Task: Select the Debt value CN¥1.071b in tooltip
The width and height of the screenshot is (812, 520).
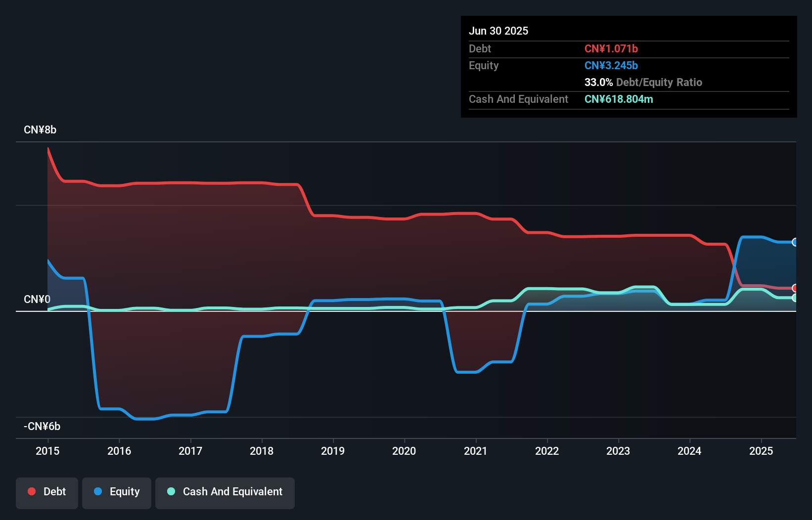Action: (x=611, y=48)
